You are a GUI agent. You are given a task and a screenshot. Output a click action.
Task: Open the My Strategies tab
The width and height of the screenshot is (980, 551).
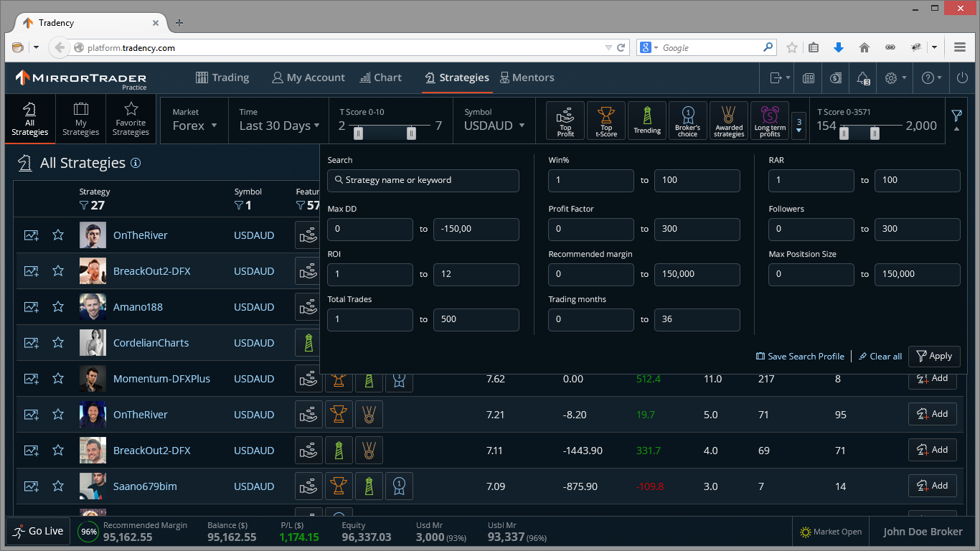coord(80,119)
